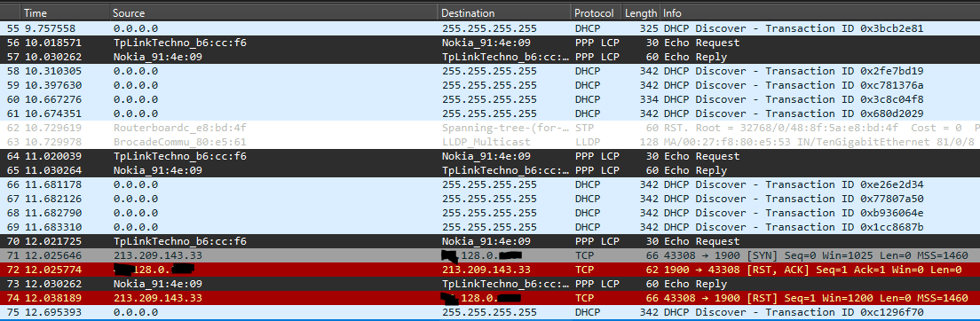
Task: Select packet 56 PPP LCP Echo Request
Action: [x=490, y=43]
